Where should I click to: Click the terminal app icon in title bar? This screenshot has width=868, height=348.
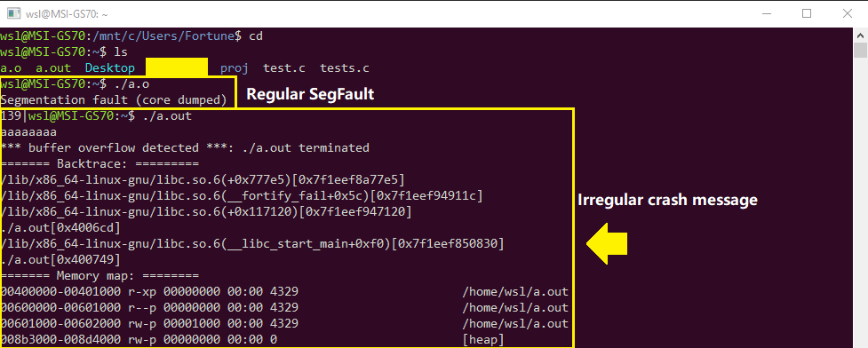tap(14, 13)
